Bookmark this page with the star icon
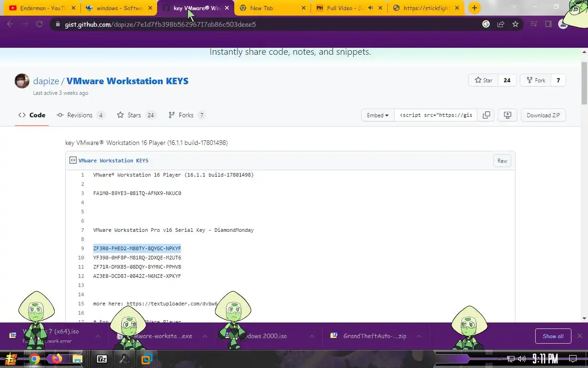Screen dimensions: 588x368 click(515, 24)
